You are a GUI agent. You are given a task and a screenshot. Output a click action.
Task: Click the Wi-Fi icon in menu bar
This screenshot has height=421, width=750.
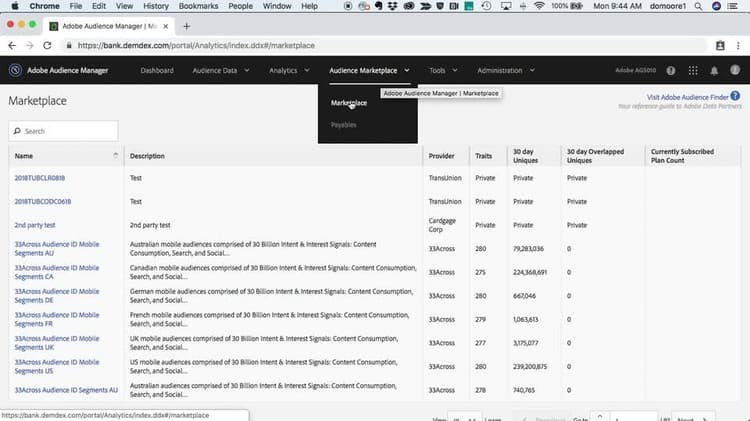click(x=540, y=6)
